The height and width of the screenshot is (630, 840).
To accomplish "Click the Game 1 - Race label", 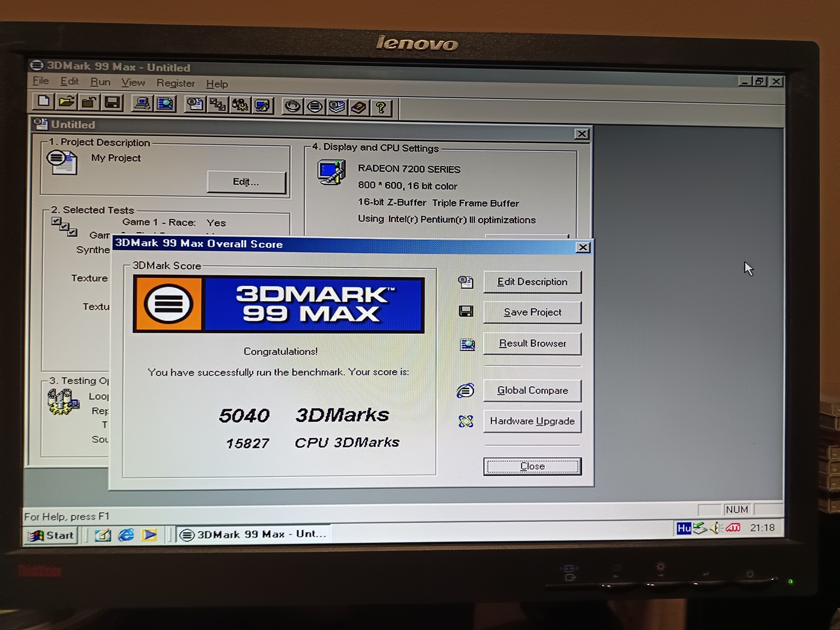I will 159,222.
